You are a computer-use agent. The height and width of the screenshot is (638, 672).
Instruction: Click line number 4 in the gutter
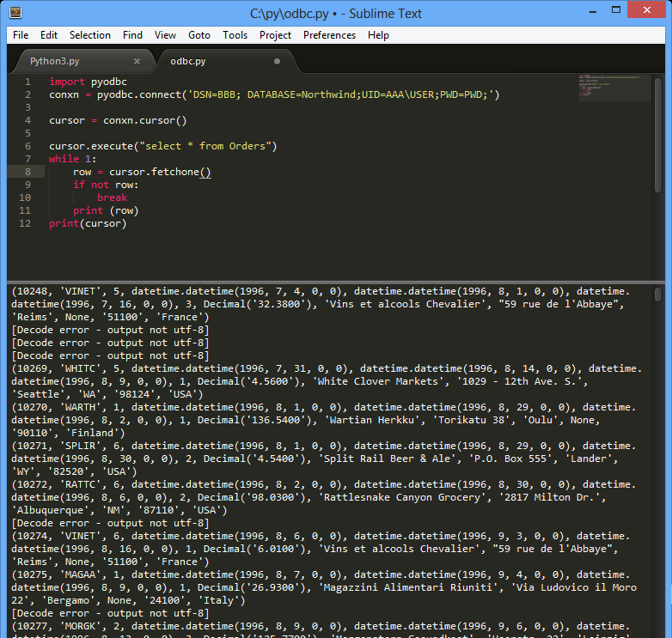[x=27, y=120]
